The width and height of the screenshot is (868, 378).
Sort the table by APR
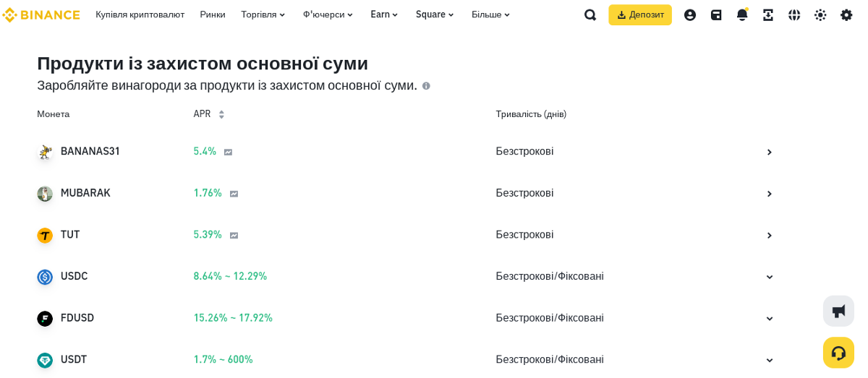pos(221,114)
